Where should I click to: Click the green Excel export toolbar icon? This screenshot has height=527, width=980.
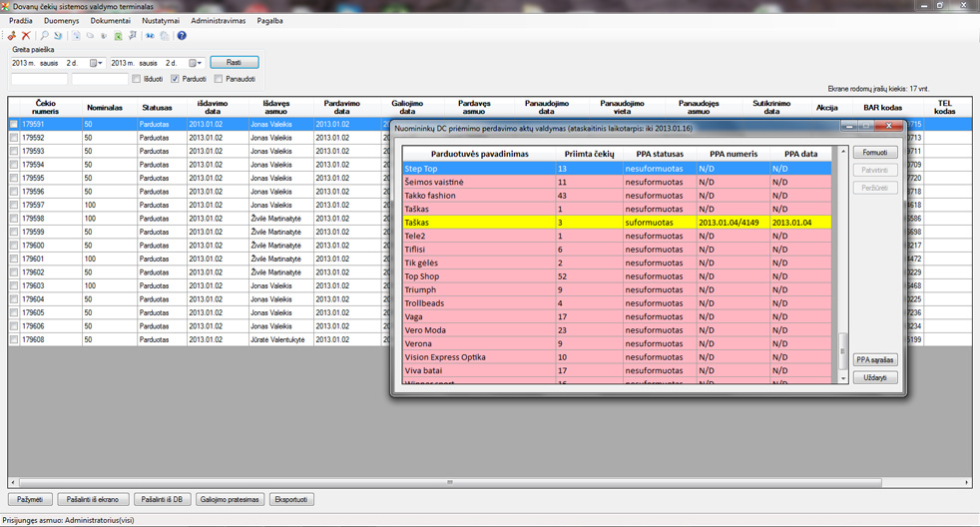pyautogui.click(x=118, y=36)
